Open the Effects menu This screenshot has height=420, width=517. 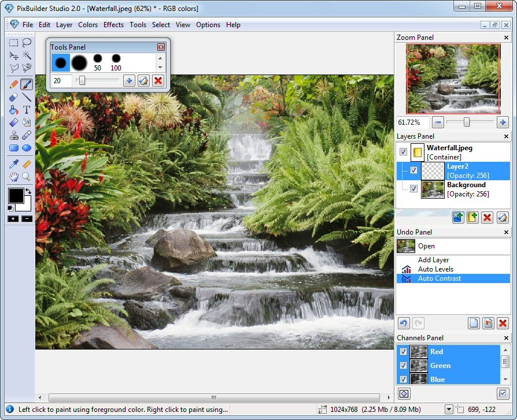113,25
